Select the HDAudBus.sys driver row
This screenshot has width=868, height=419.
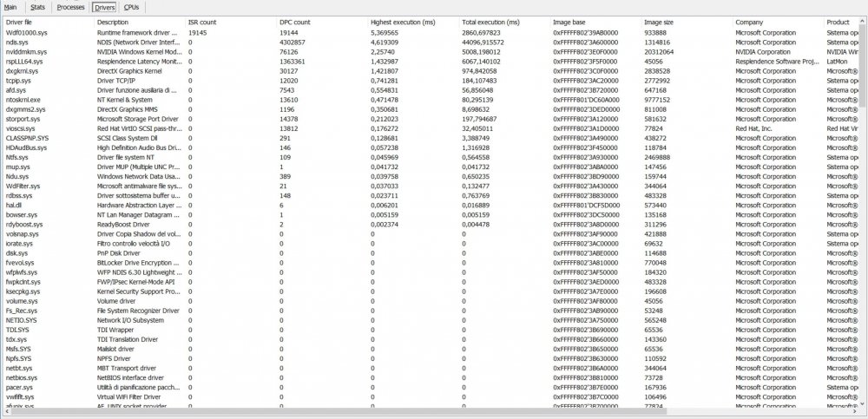[431, 147]
